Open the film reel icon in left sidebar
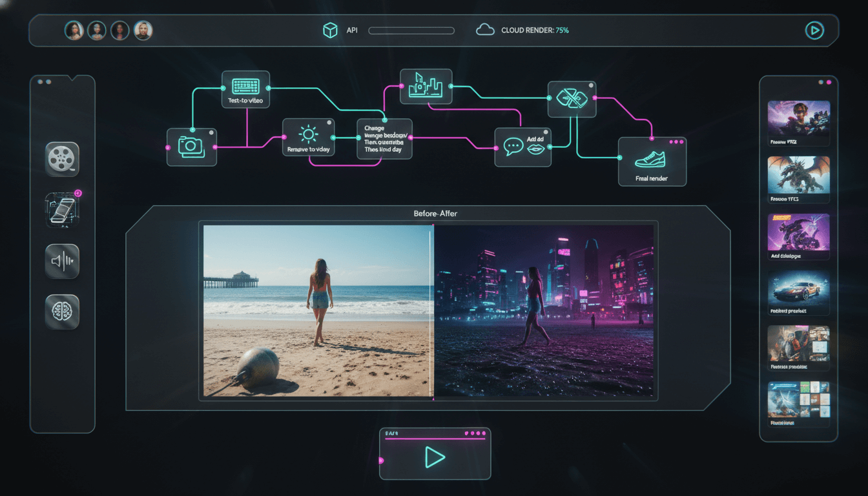The height and width of the screenshot is (496, 868). [x=62, y=158]
